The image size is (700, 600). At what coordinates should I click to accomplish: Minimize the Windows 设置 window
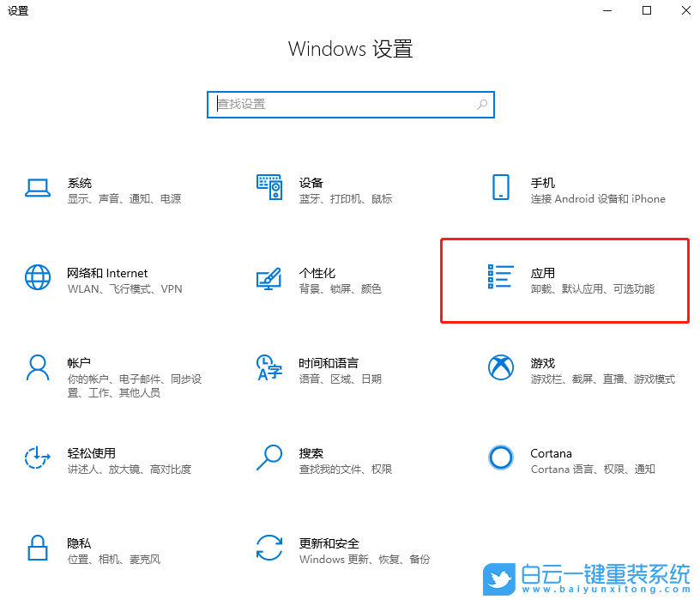coord(606,10)
